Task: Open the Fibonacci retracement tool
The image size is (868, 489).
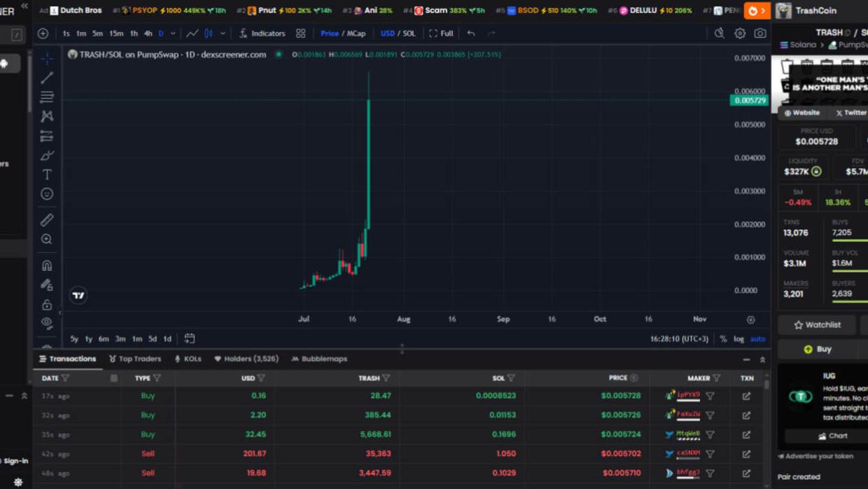Action: point(47,97)
